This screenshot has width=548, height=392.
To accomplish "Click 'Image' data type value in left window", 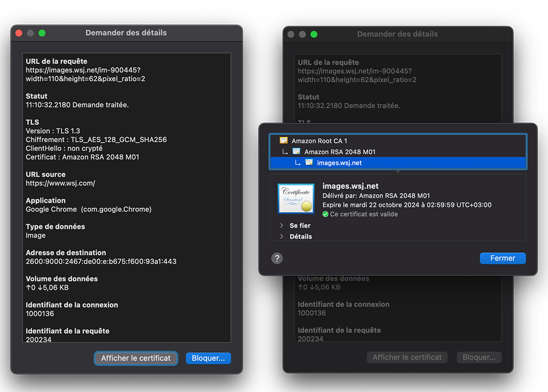I will pyautogui.click(x=36, y=236).
